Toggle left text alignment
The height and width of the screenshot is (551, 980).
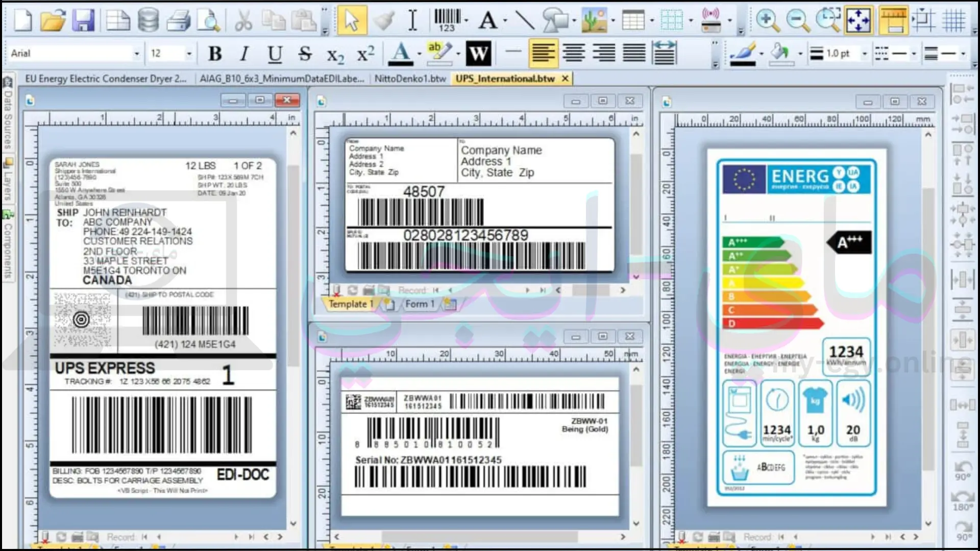click(x=544, y=53)
